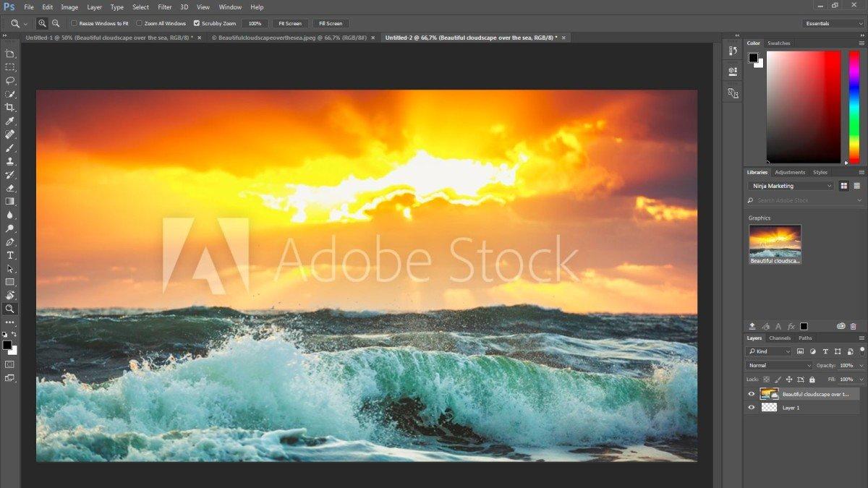Click the Fill Screen button
Viewport: 868px width, 488px height.
pyautogui.click(x=331, y=24)
